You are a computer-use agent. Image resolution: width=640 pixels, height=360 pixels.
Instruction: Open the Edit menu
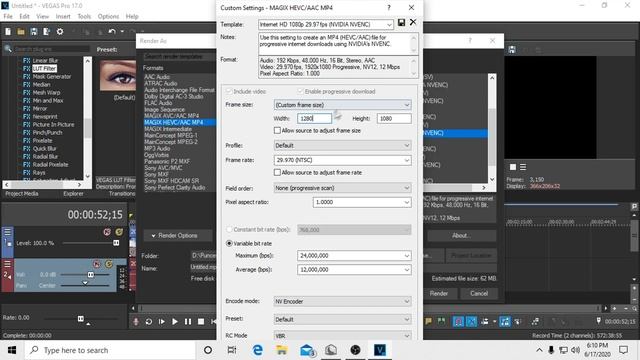point(24,16)
